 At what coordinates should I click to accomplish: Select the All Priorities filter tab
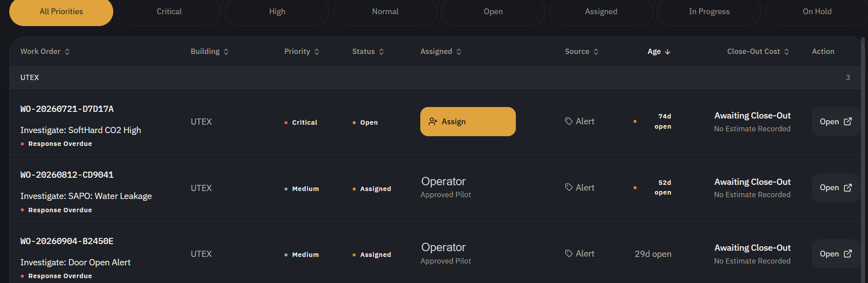pos(61,12)
